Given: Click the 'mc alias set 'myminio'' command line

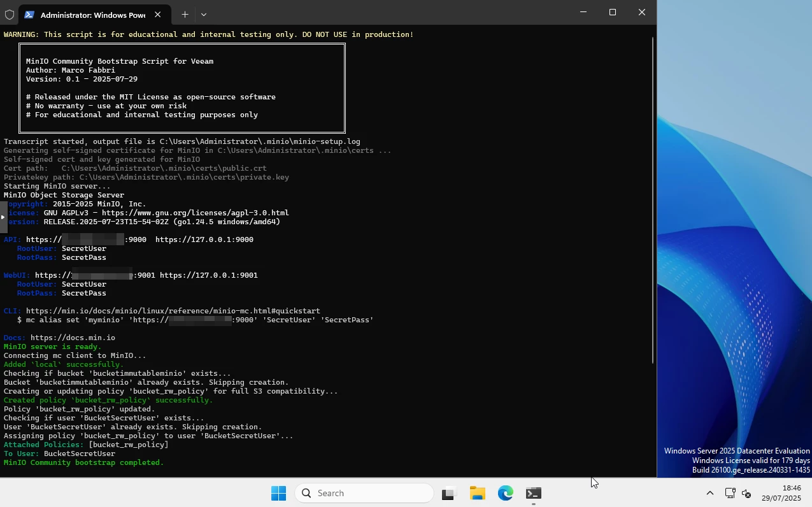Looking at the screenshot, I should 196,320.
